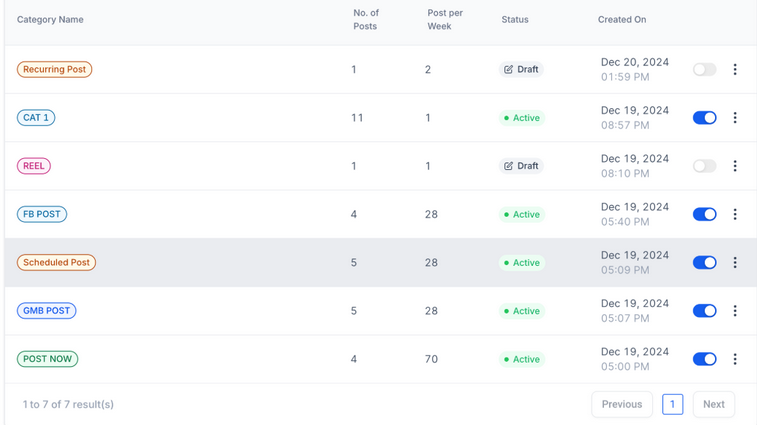The width and height of the screenshot is (757, 425).
Task: Open three-dot menu for FB POST
Action: pyautogui.click(x=735, y=214)
